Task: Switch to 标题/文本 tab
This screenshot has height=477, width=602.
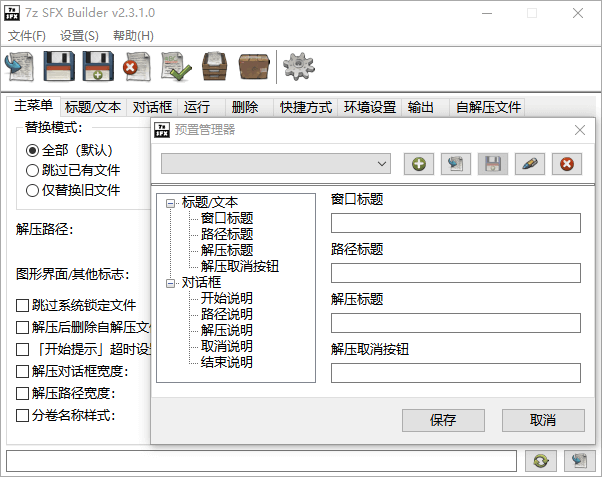Action: [x=93, y=107]
